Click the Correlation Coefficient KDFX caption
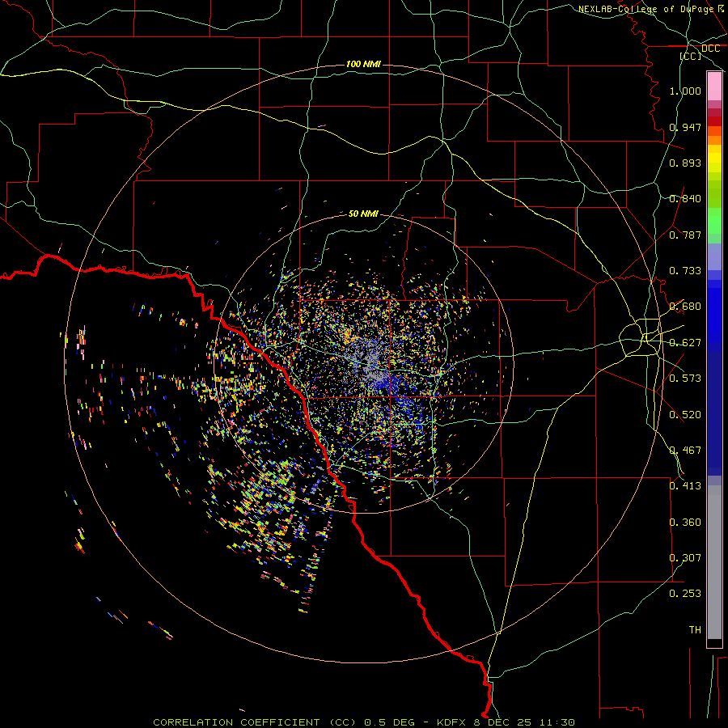 pyautogui.click(x=364, y=722)
